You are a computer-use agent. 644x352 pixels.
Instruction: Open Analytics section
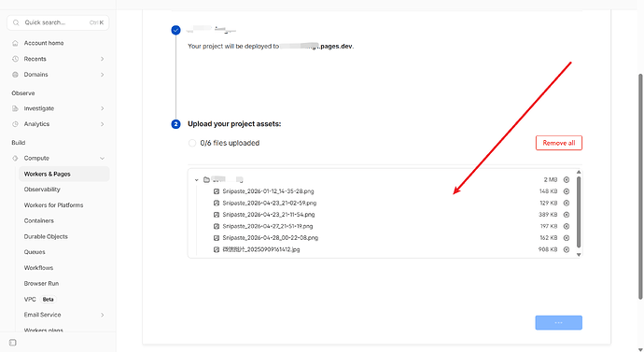point(36,124)
